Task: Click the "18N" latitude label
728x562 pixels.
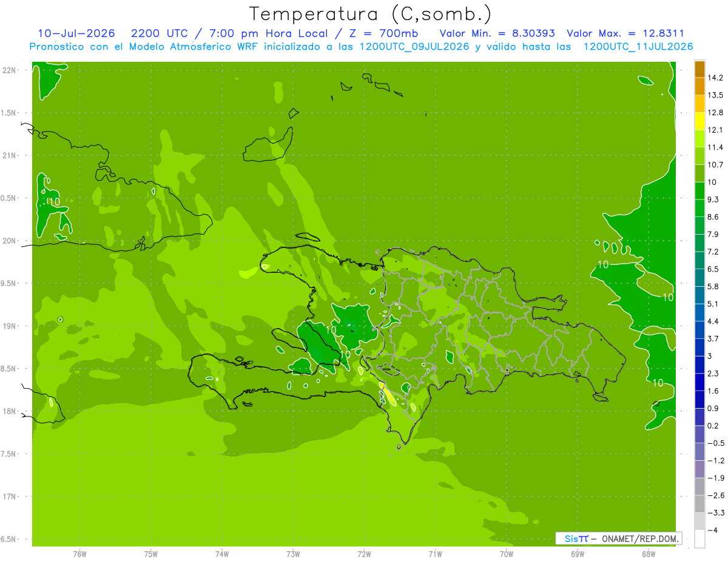Action: [x=10, y=411]
